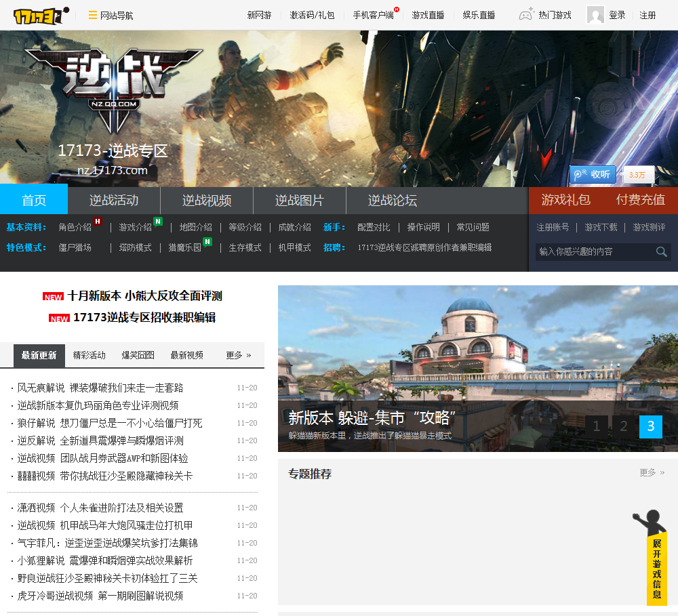Open article 风无痕解说 裸装爆破我们来走一走套路
Image resolution: width=678 pixels, height=616 pixels.
tap(100, 388)
